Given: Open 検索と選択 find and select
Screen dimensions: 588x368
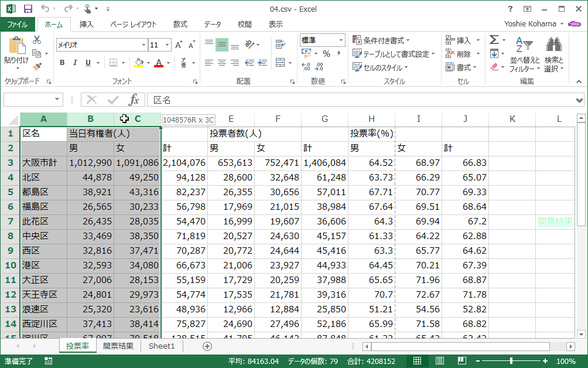Looking at the screenshot, I should [x=554, y=54].
